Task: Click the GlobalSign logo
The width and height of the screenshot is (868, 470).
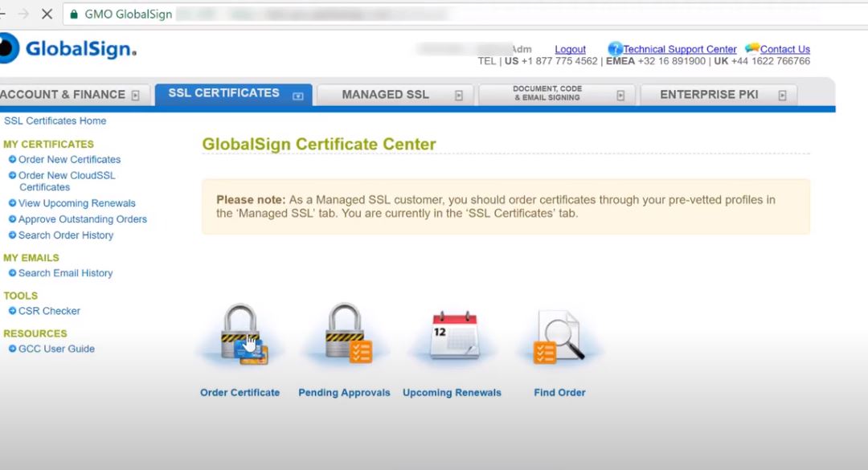Action: [68, 48]
